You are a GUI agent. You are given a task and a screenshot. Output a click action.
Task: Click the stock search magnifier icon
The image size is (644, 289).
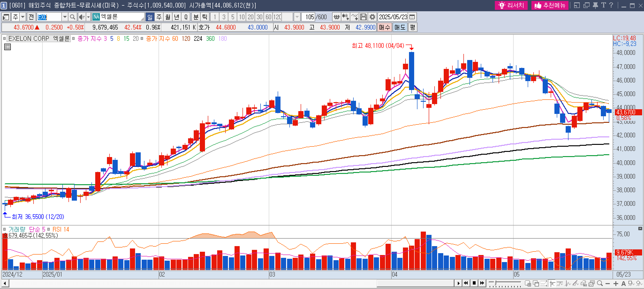[72, 17]
